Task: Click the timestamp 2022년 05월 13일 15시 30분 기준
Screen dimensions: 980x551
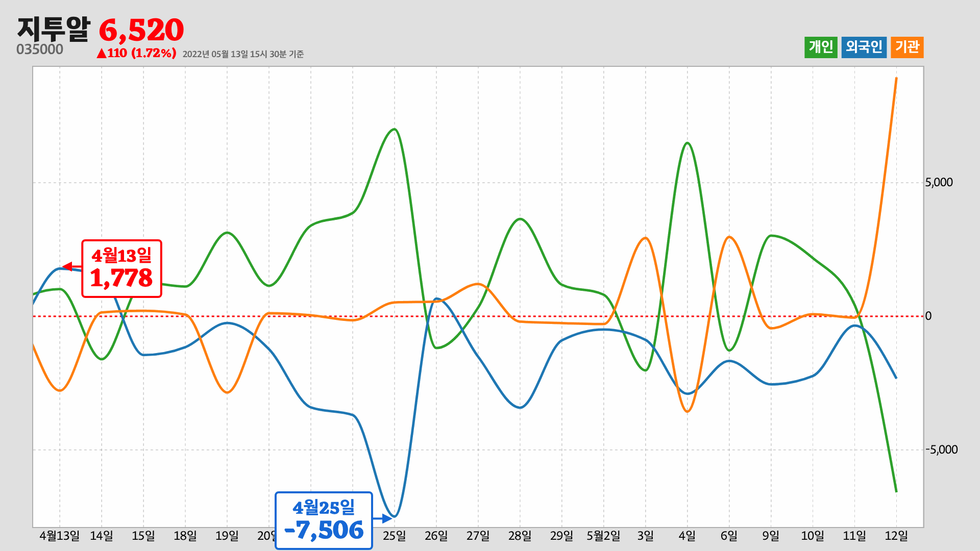Action: click(x=243, y=54)
